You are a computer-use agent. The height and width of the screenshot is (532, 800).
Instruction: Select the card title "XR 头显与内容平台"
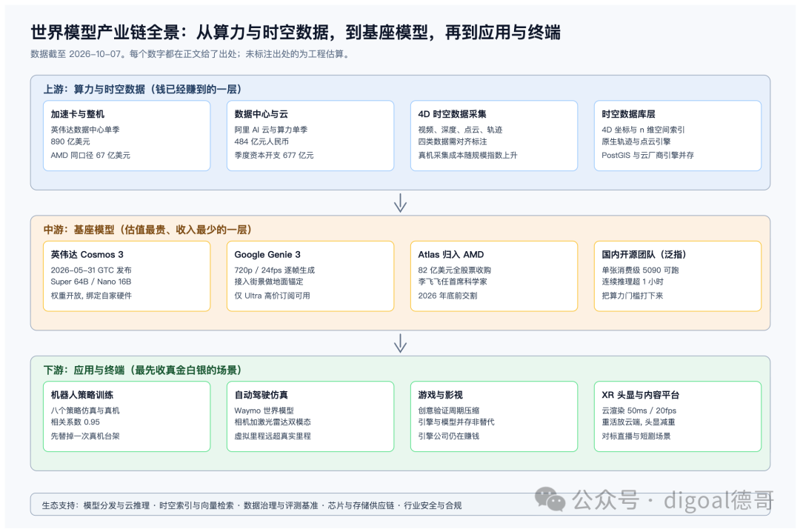click(x=640, y=395)
